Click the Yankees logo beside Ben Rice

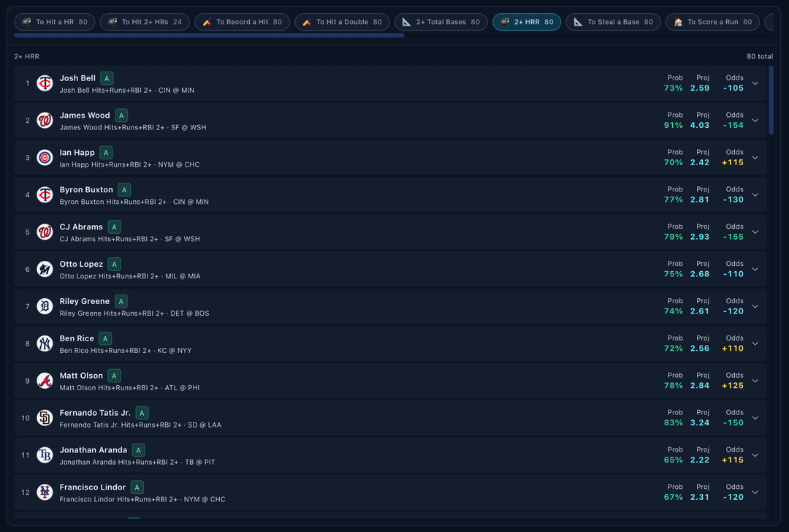pos(45,343)
